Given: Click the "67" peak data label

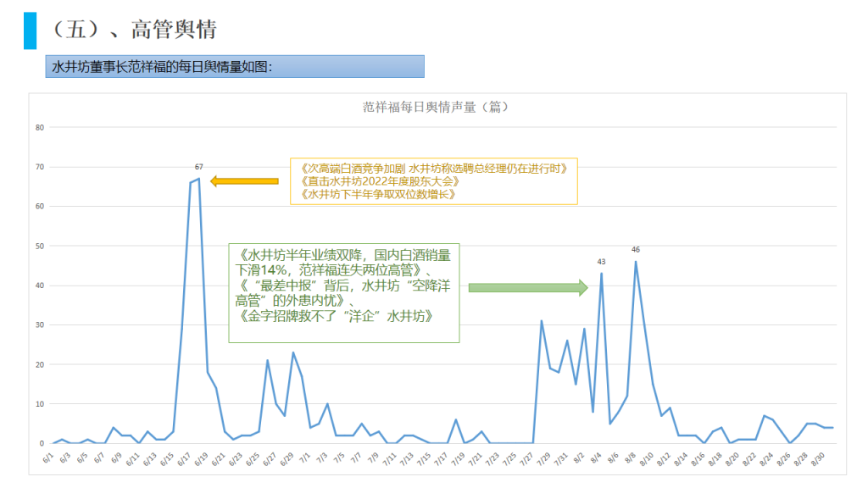Looking at the screenshot, I should (x=198, y=167).
